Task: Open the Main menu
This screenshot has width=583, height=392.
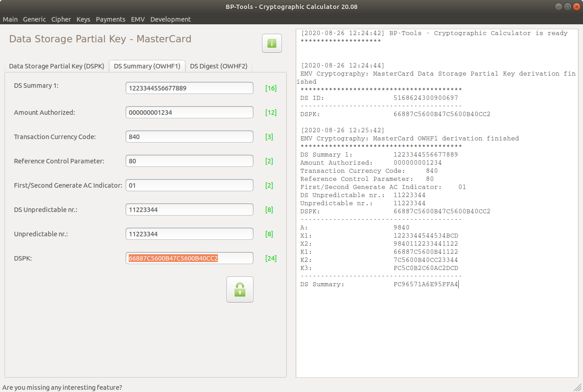Action: (x=10, y=19)
